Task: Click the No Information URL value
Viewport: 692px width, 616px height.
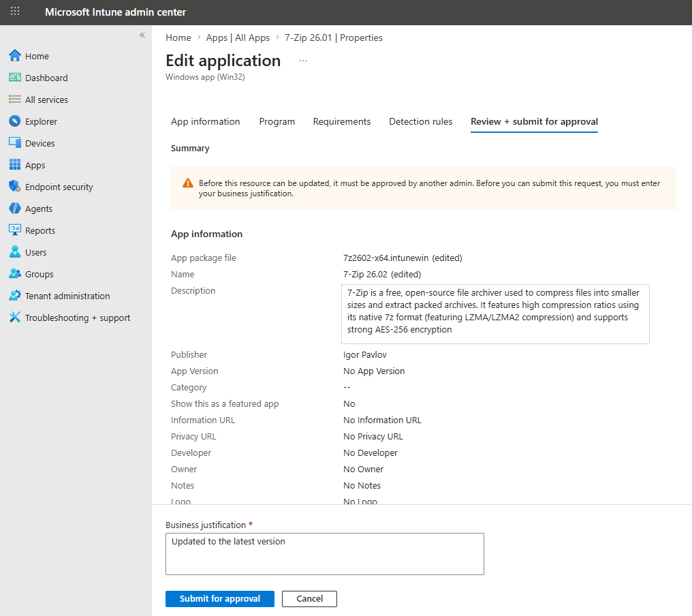Action: point(382,420)
